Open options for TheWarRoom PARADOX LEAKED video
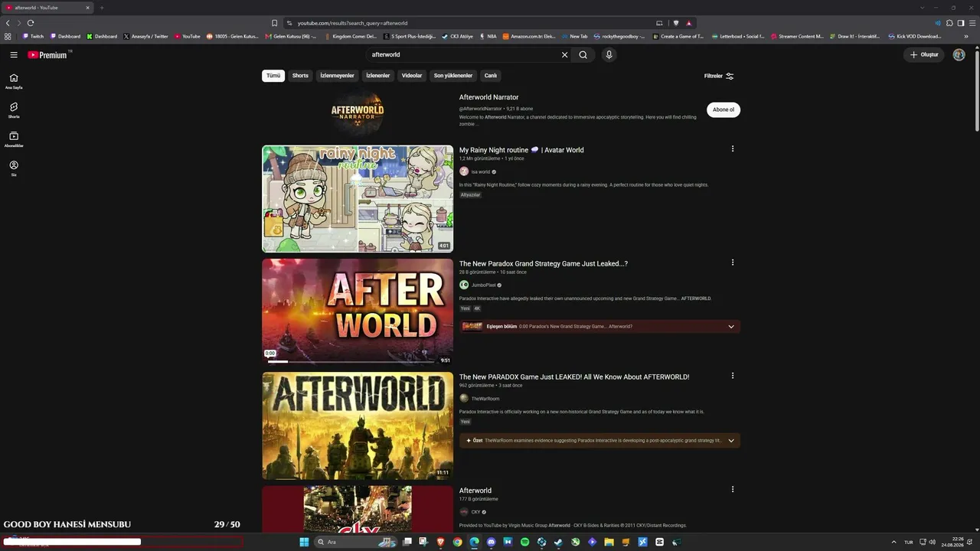This screenshot has height=551, width=980. (733, 376)
